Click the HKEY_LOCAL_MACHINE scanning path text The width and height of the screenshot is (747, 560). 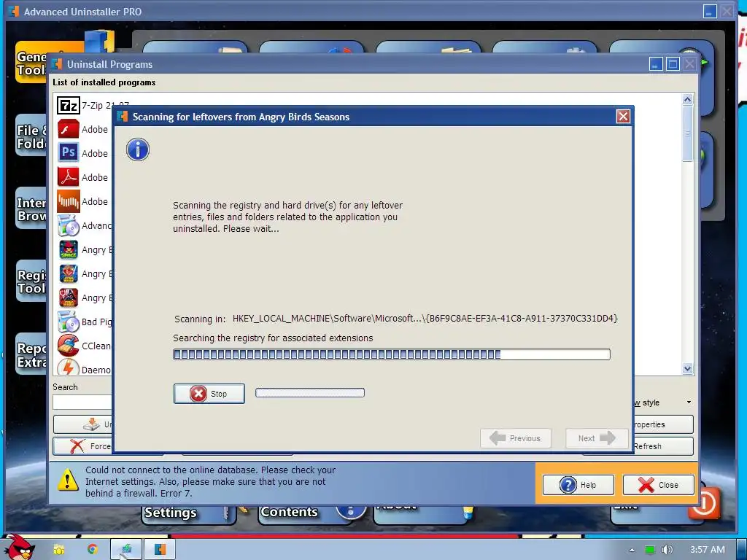pos(425,319)
